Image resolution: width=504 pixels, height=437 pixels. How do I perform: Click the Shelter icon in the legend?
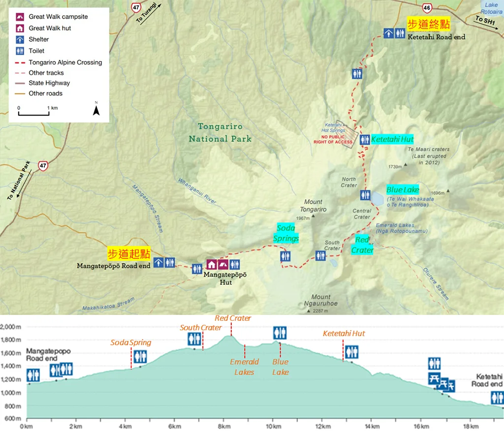coord(20,39)
